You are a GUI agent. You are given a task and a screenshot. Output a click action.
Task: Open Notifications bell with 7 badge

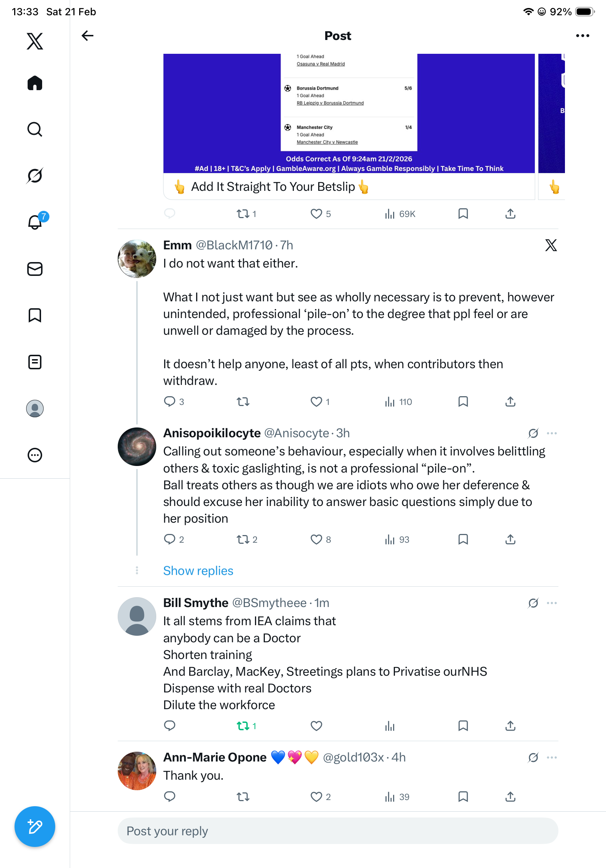point(36,221)
